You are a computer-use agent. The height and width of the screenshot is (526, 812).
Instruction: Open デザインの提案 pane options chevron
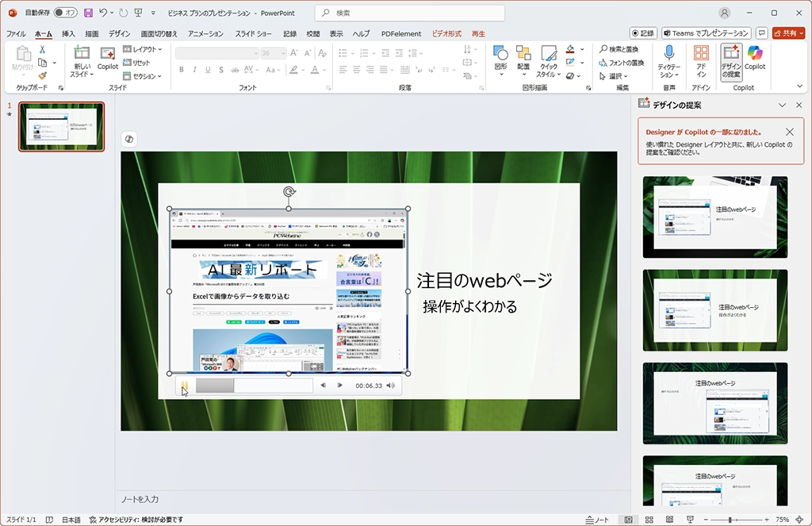[x=782, y=105]
